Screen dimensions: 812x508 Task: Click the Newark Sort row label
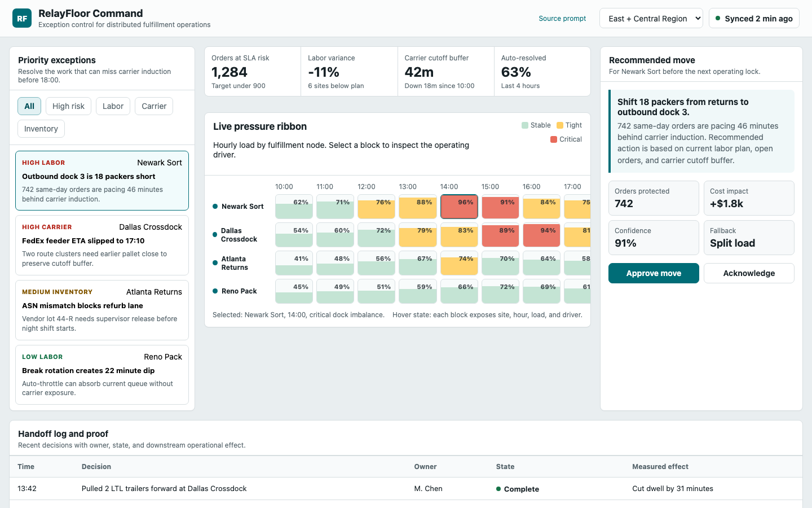[x=242, y=207]
